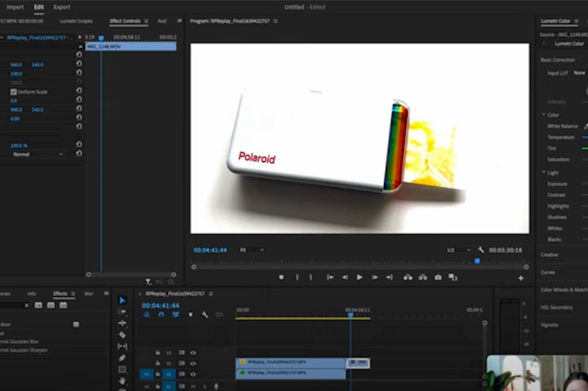Select the Razor tool
588x391 pixels.
122,335
